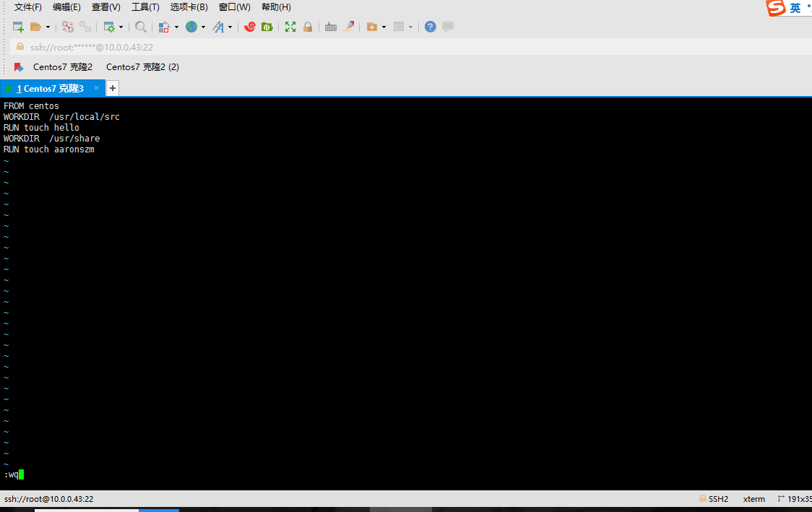Click the address bar lock icon
The height and width of the screenshot is (512, 812).
coord(20,47)
